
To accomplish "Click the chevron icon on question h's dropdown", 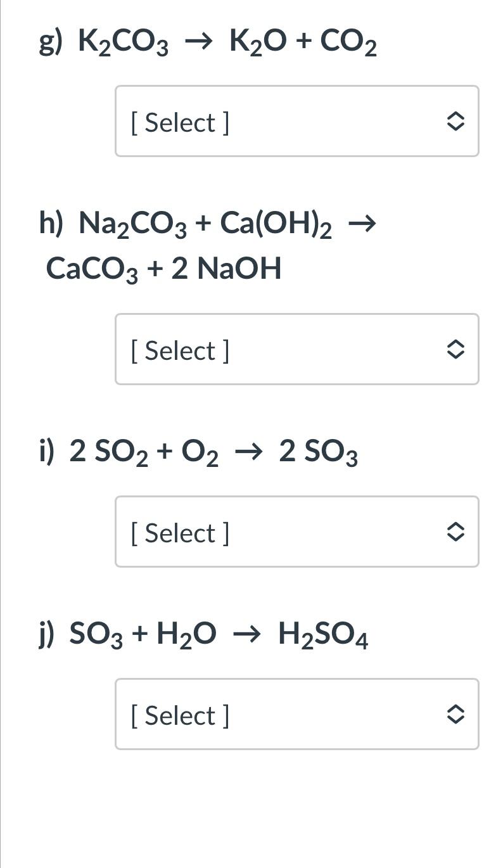I will (456, 349).
